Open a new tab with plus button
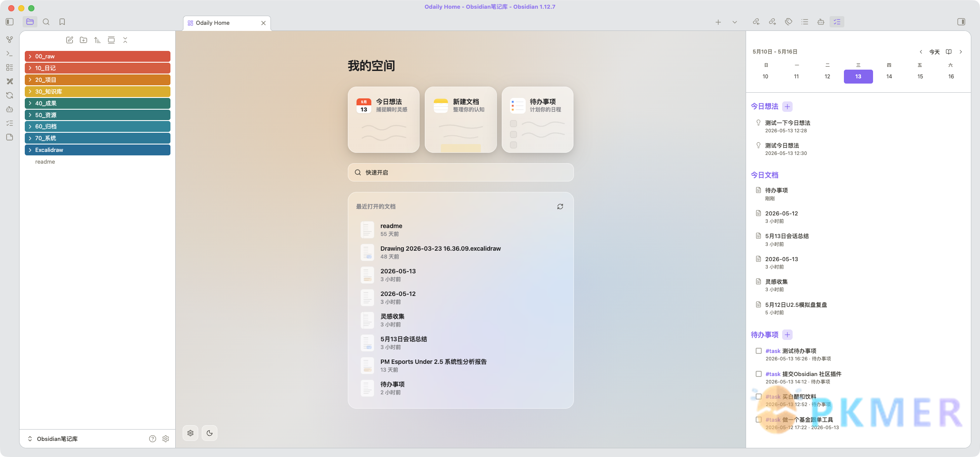 [718, 22]
